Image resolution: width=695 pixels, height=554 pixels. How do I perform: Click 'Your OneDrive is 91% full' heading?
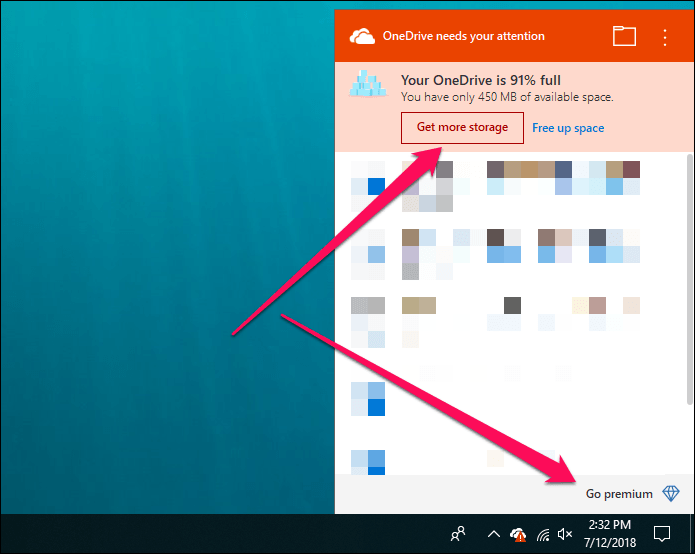(x=480, y=80)
